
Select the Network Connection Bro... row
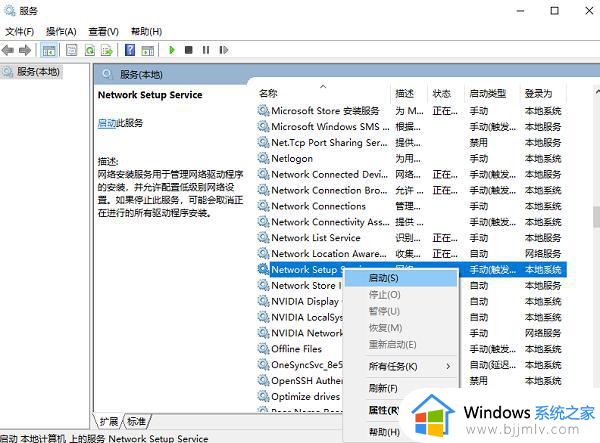point(411,190)
